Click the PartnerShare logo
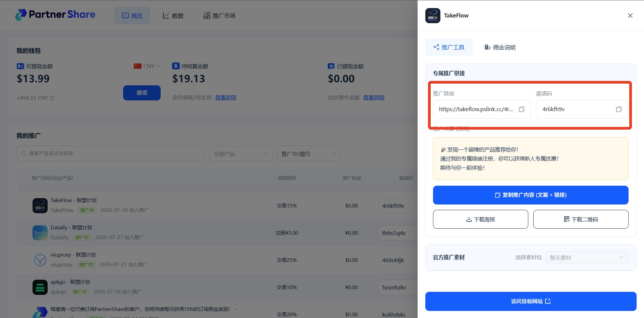Screen dimensions: 644x318 pyautogui.click(x=55, y=14)
